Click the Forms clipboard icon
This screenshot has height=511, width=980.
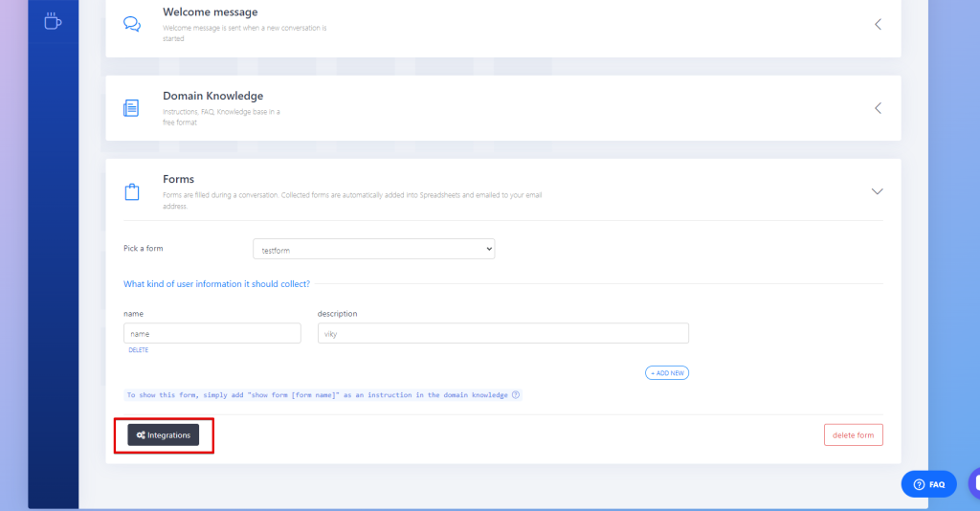(x=132, y=191)
